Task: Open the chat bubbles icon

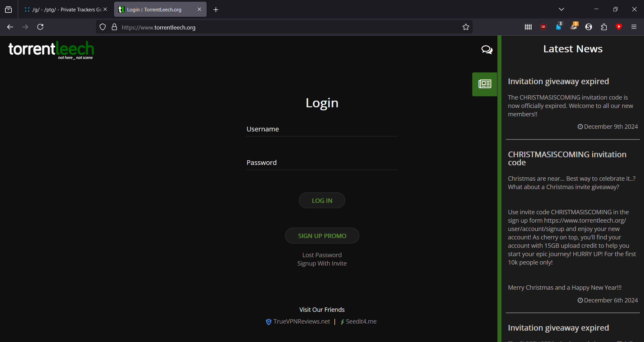Action: click(487, 50)
